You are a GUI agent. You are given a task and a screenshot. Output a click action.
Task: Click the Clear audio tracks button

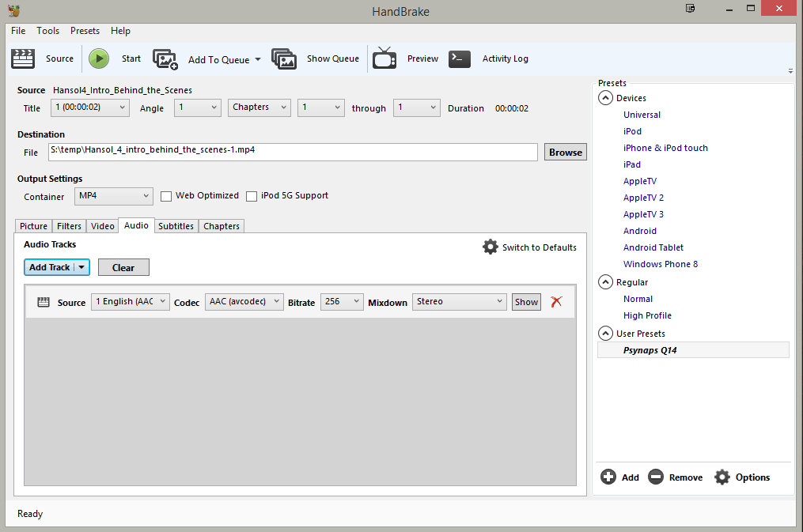[123, 267]
